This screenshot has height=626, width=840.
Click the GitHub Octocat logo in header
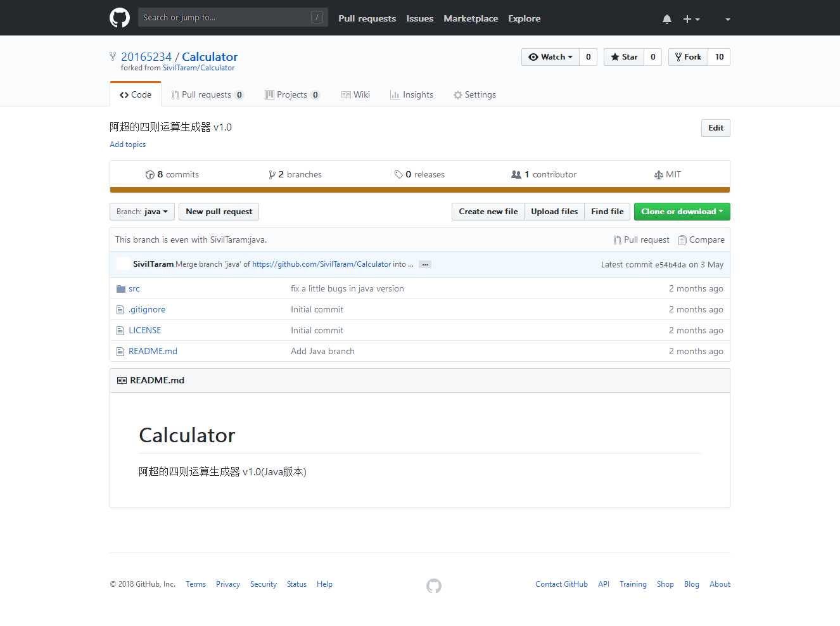click(120, 18)
